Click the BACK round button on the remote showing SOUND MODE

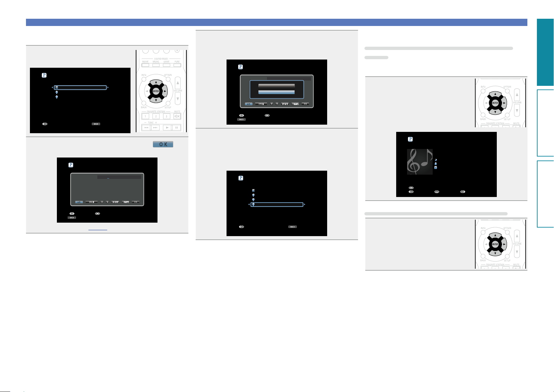click(x=144, y=103)
